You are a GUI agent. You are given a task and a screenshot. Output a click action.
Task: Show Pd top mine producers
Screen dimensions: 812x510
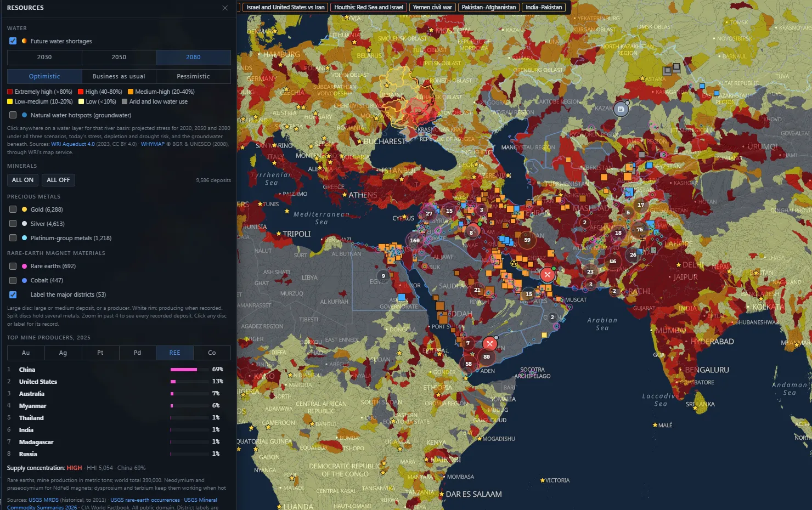[137, 353]
